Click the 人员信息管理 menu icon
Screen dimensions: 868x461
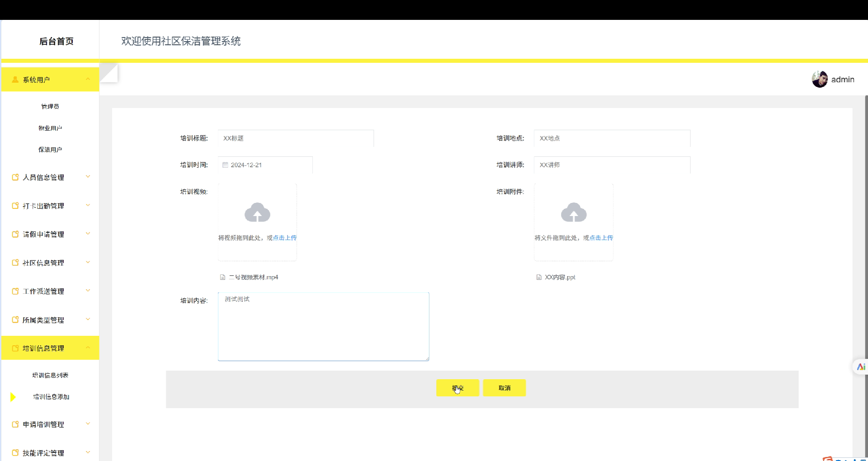pos(15,177)
